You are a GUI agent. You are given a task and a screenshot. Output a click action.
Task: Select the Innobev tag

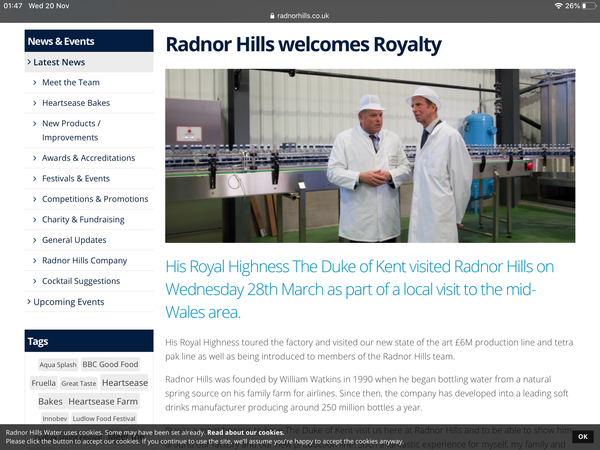point(55,419)
